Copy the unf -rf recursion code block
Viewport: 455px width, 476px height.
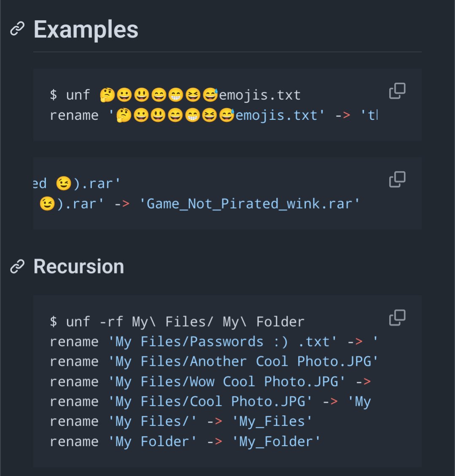[x=397, y=317]
